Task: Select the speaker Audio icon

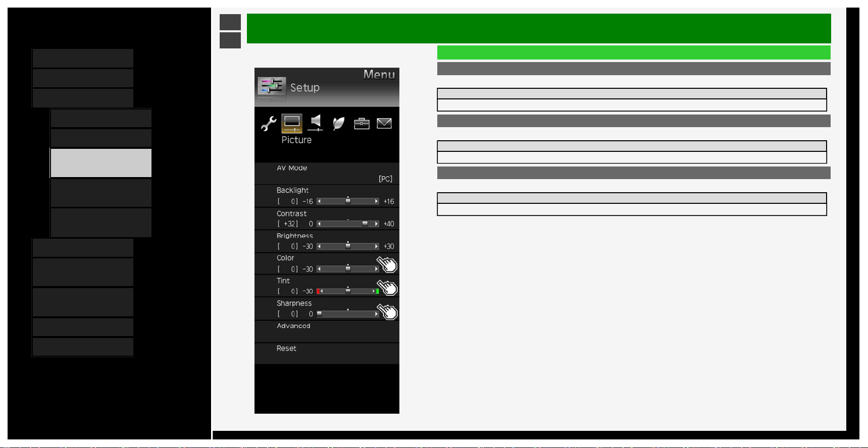Action: (x=315, y=123)
